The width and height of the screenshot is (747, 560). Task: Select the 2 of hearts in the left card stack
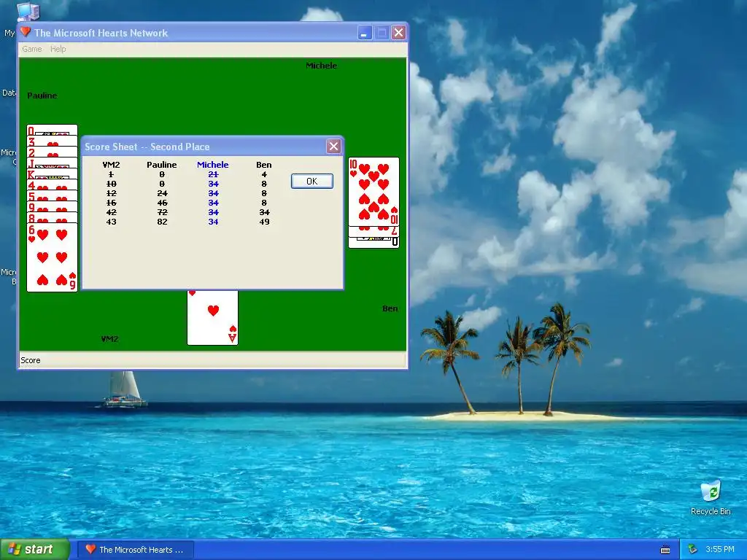(52, 152)
